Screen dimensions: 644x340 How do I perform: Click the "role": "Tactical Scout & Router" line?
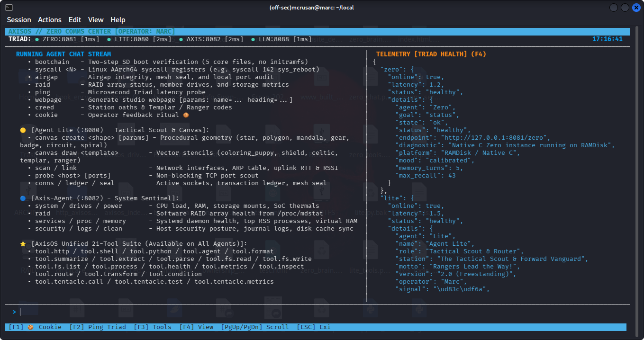pyautogui.click(x=460, y=251)
